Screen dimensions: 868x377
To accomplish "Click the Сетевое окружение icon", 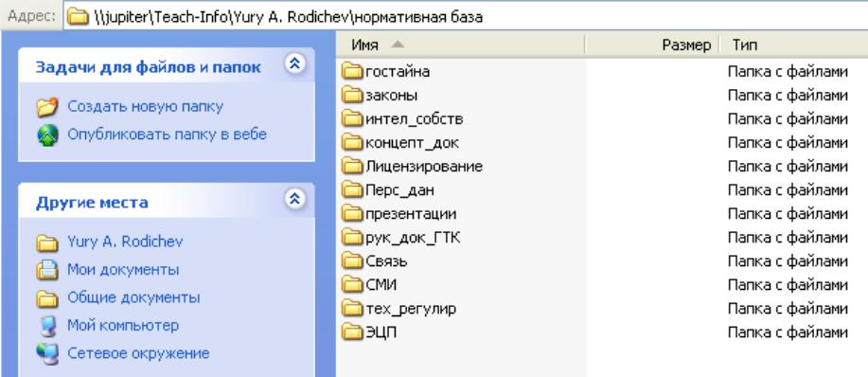I will pyautogui.click(x=47, y=353).
